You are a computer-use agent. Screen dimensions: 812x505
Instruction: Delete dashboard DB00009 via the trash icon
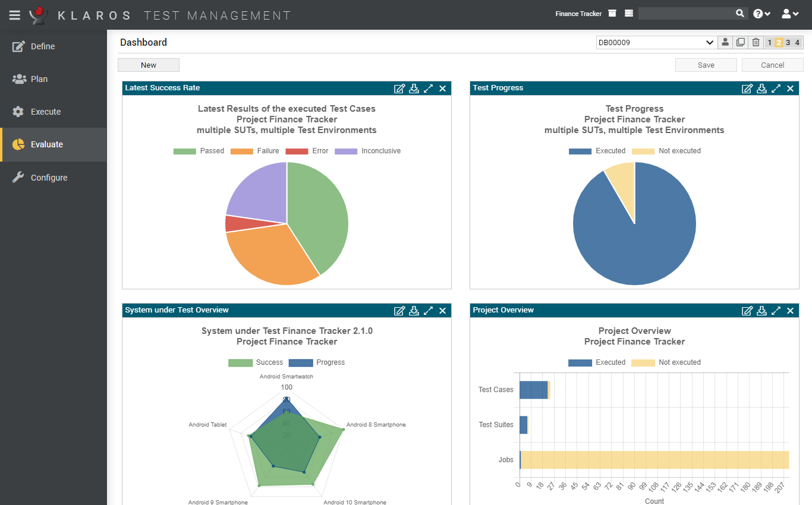(755, 42)
